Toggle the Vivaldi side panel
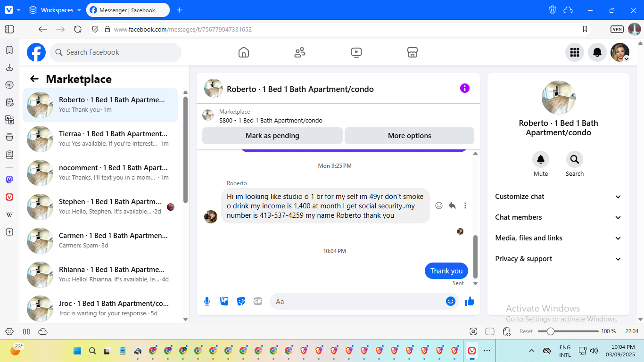644x362 pixels. pos(9,29)
